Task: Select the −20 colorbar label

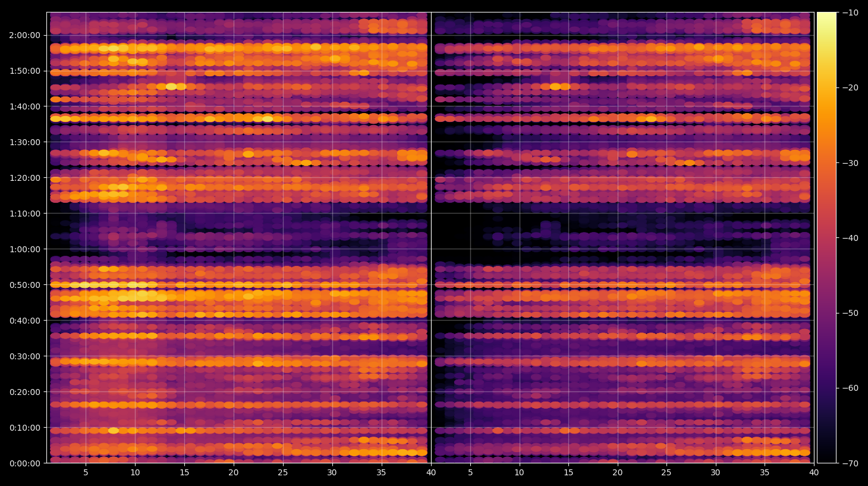Action: click(x=850, y=87)
